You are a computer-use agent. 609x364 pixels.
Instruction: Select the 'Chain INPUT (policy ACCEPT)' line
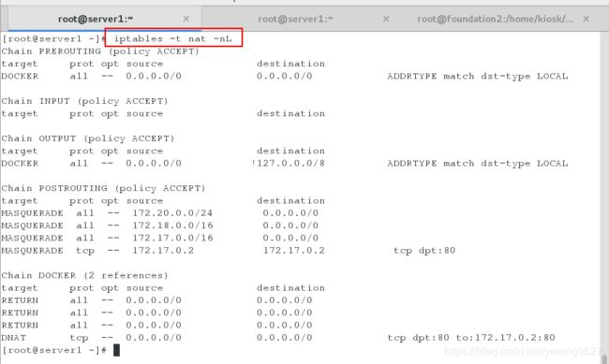[x=84, y=101]
